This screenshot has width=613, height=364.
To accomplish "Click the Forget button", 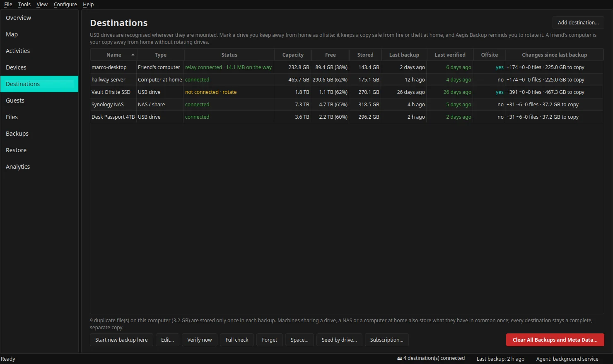I will (x=270, y=340).
